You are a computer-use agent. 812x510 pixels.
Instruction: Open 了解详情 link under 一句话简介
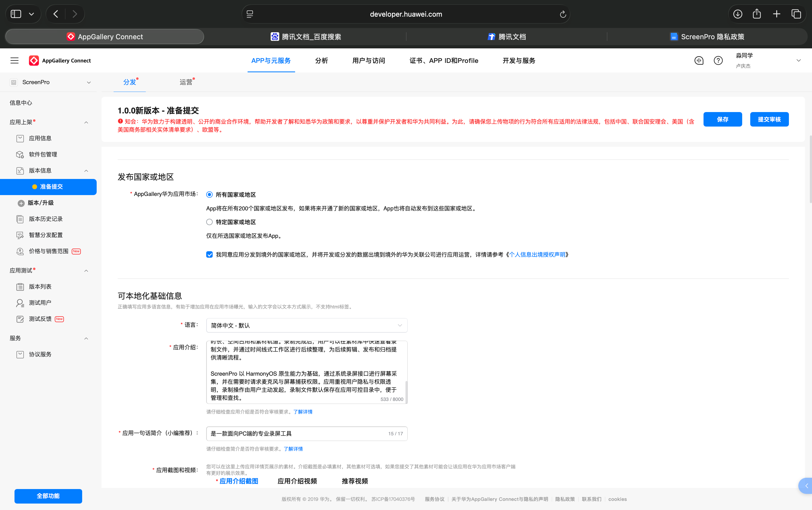[x=293, y=449]
